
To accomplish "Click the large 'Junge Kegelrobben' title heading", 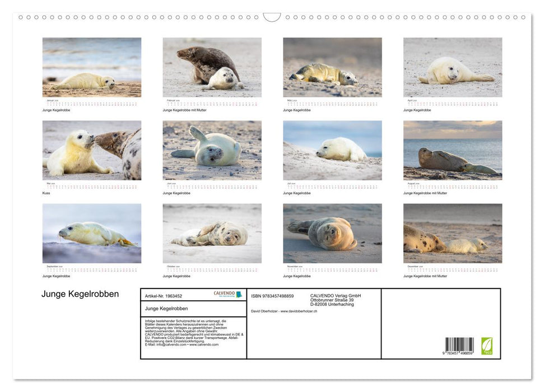I will point(80,294).
